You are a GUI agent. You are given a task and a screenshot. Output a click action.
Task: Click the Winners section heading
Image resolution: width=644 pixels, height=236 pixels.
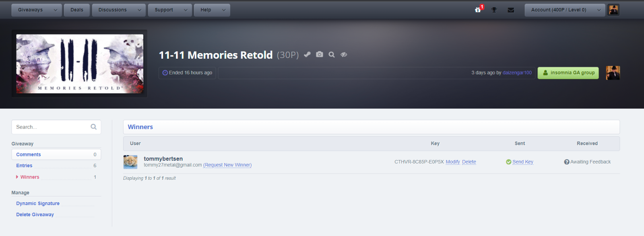click(140, 127)
